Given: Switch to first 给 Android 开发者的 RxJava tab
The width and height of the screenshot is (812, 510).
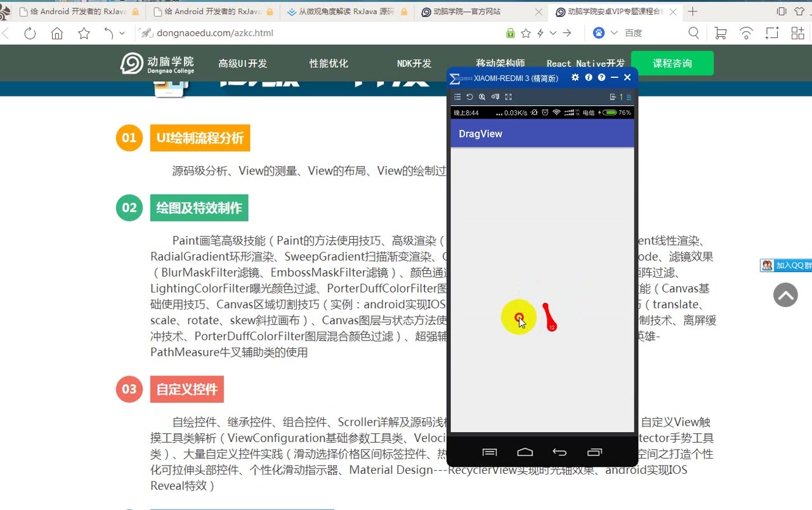Looking at the screenshot, I should (x=79, y=11).
